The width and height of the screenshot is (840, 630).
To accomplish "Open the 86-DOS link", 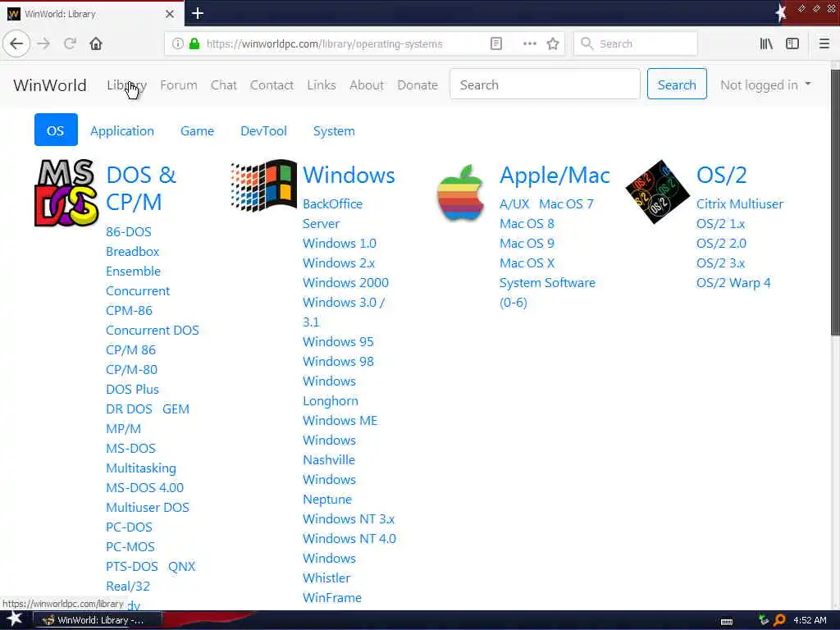I will tap(129, 231).
